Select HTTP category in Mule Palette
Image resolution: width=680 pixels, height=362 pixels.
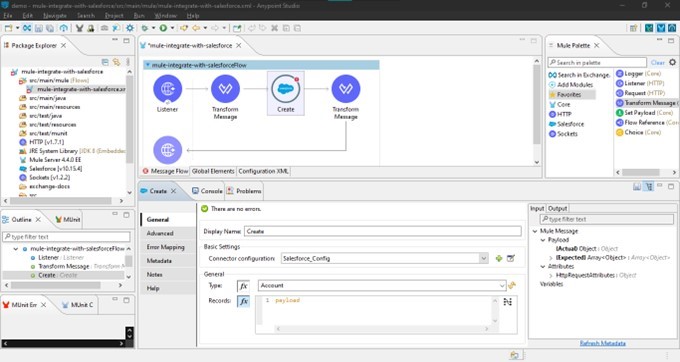[x=560, y=114]
